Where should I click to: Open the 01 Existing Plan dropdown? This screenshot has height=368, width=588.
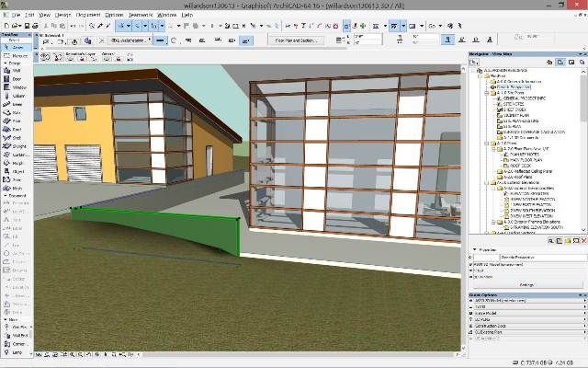tap(528, 332)
